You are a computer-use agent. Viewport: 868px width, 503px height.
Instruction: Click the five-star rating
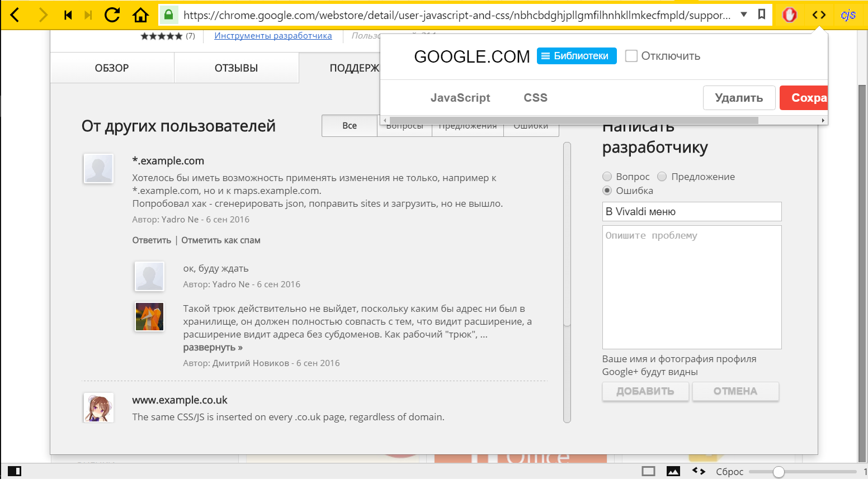pos(161,36)
